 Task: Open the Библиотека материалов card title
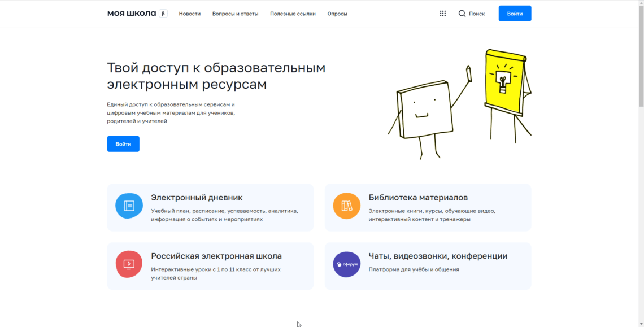(x=418, y=198)
